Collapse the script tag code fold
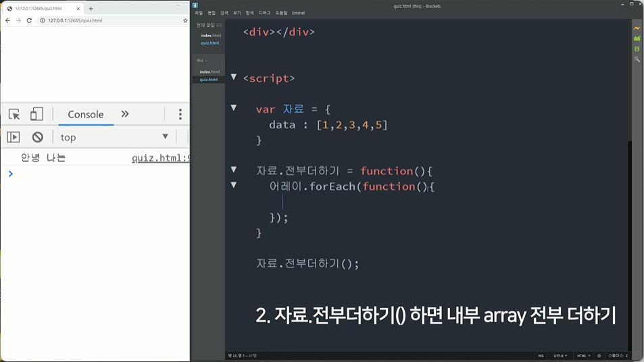This screenshot has width=644, height=362. [x=234, y=77]
